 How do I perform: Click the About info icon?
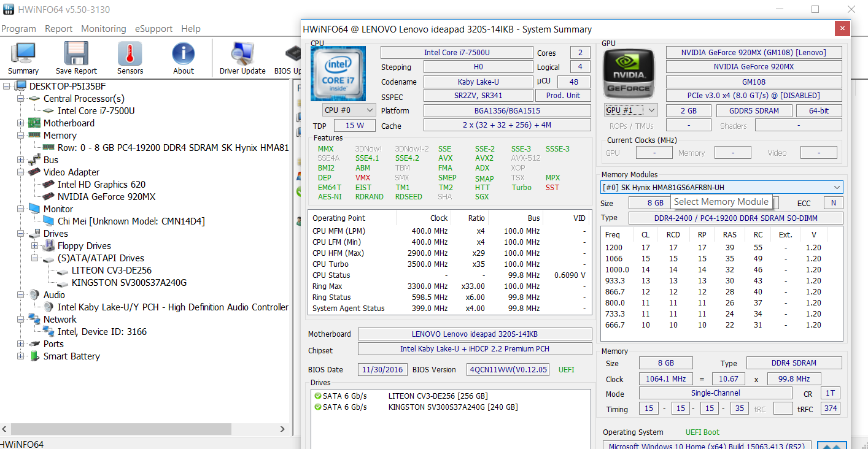[x=184, y=58]
